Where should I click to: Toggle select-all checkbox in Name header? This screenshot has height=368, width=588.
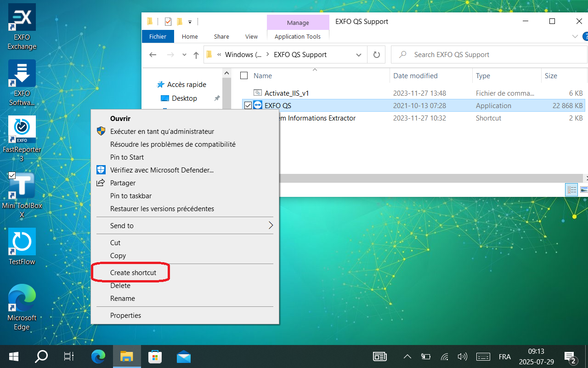(244, 75)
